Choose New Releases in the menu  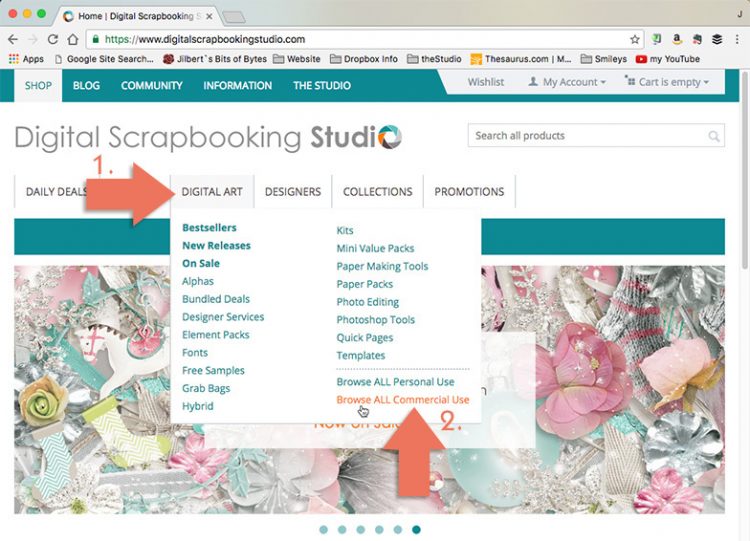(216, 245)
